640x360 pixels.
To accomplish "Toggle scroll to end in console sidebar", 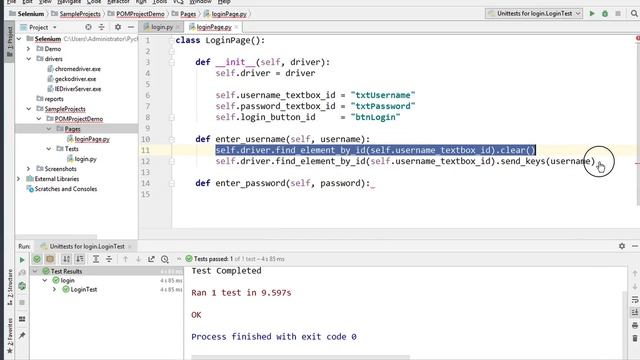I will pos(635,312).
